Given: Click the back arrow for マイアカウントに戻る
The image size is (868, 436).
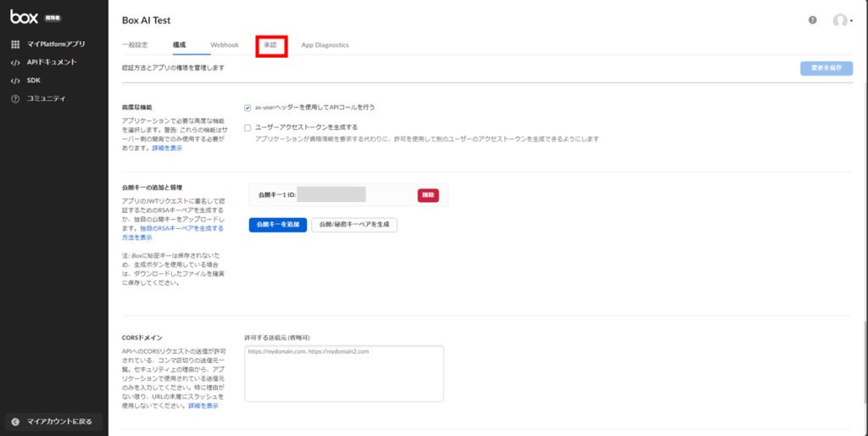Looking at the screenshot, I should (15, 422).
